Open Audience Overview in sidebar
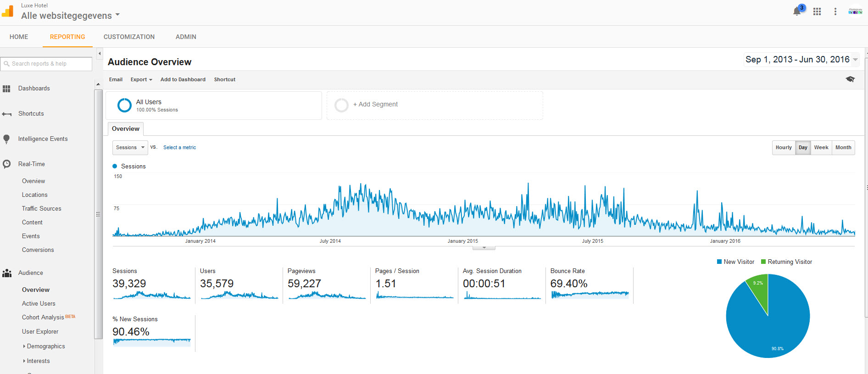 coord(36,290)
